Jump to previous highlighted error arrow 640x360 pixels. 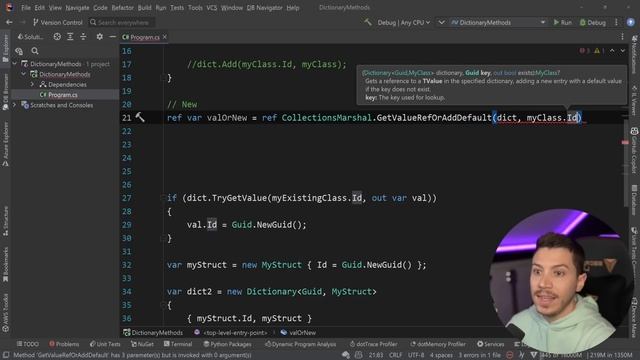pos(612,51)
